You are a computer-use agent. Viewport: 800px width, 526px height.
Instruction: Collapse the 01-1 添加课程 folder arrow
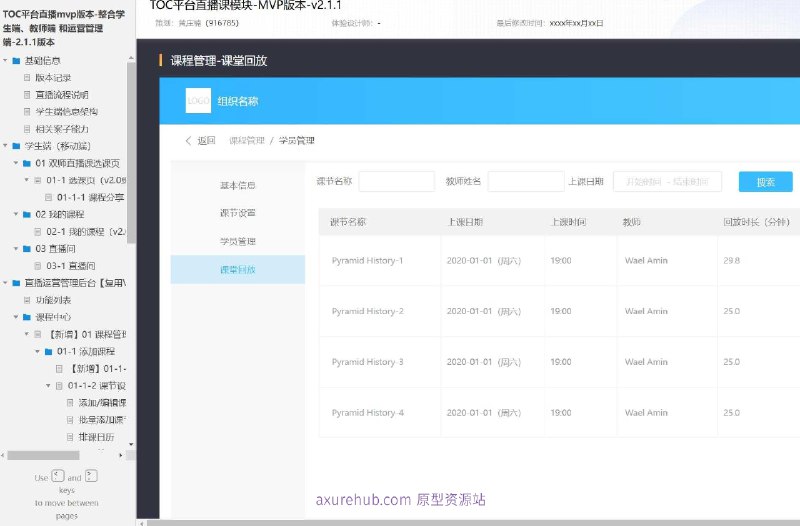[x=37, y=352]
